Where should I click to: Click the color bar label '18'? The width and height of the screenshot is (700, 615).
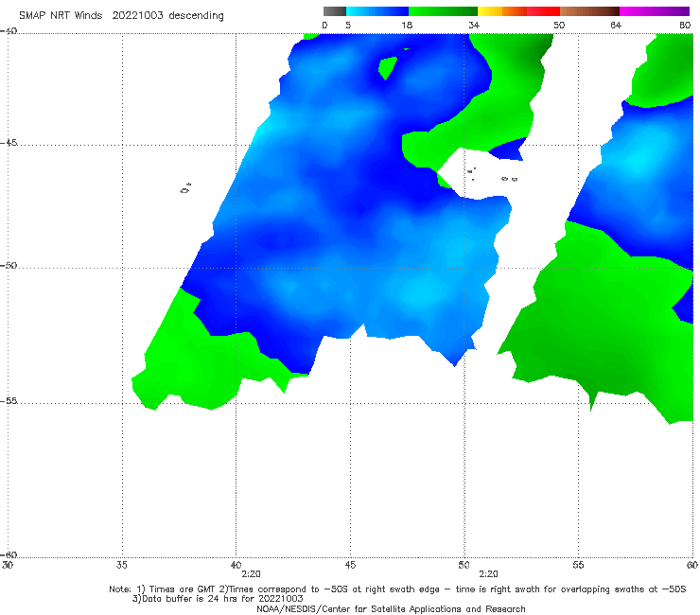[x=407, y=25]
